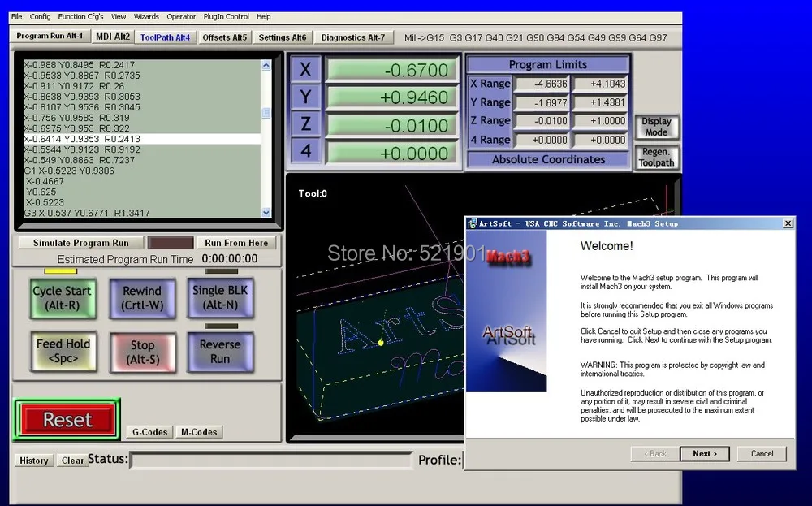Click the yellow tool position marker
The width and height of the screenshot is (812, 506).
point(381,343)
